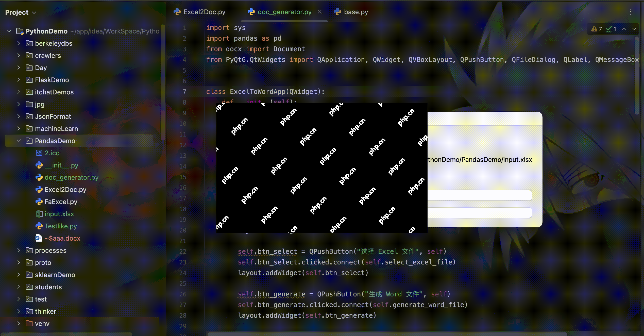
Task: Expand the JsonFormat folder
Action: point(19,116)
